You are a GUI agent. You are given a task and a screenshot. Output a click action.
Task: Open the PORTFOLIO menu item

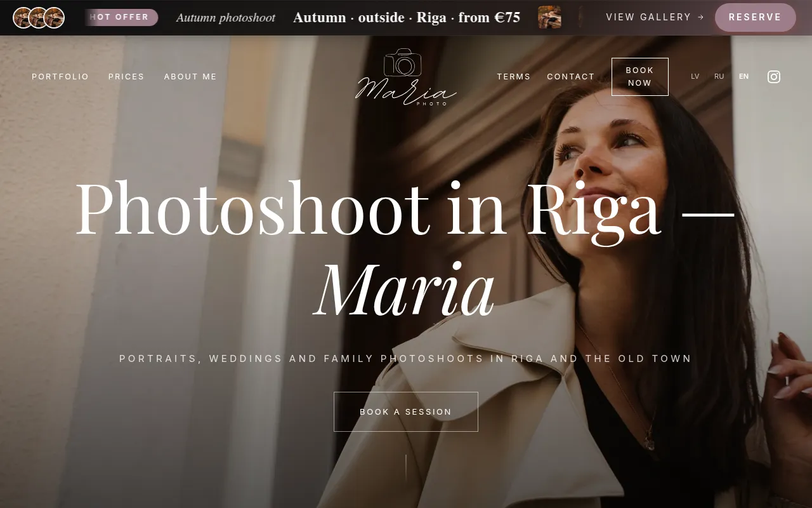60,77
